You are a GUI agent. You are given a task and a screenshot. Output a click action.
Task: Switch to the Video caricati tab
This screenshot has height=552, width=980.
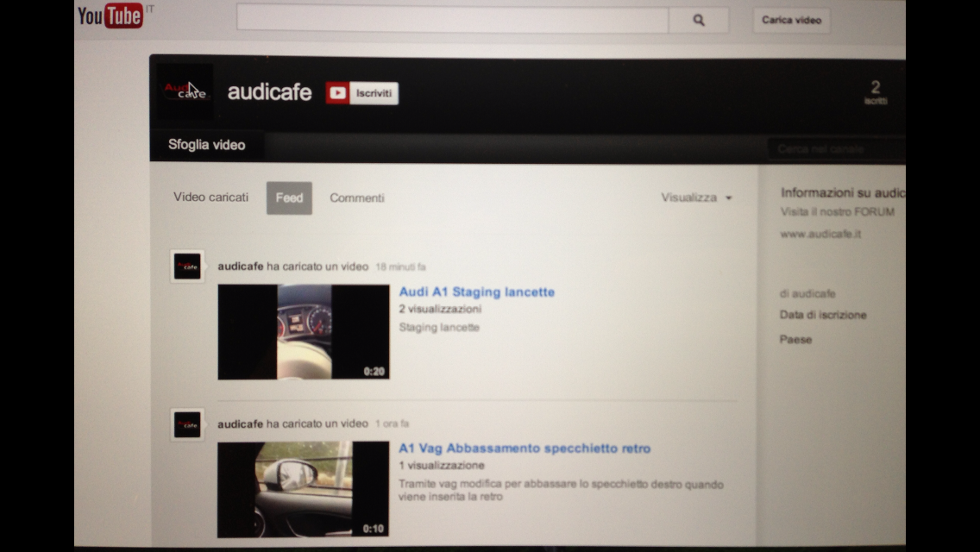[x=210, y=197]
